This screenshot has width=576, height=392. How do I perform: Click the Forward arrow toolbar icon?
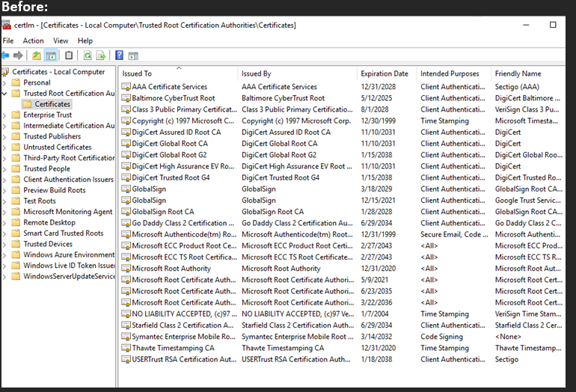pyautogui.click(x=19, y=55)
